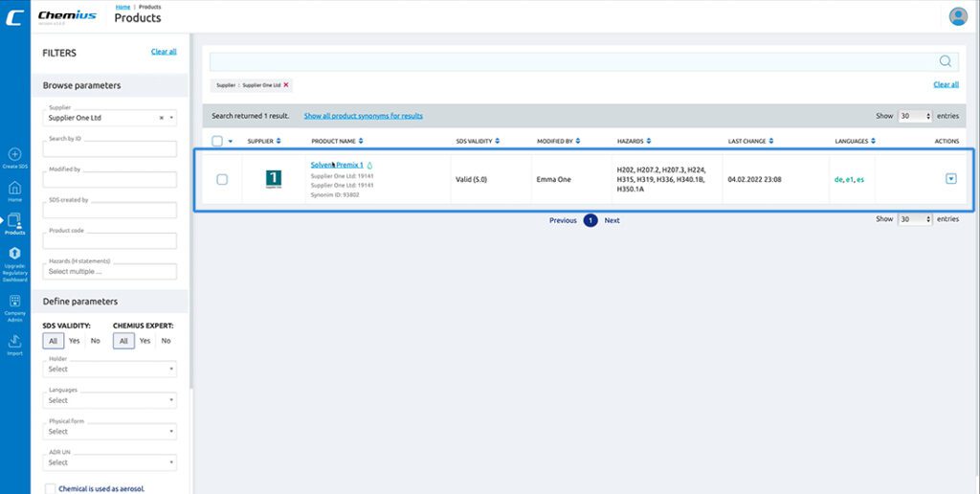980x494 pixels.
Task: Click the Import sidebar icon
Action: 14,342
